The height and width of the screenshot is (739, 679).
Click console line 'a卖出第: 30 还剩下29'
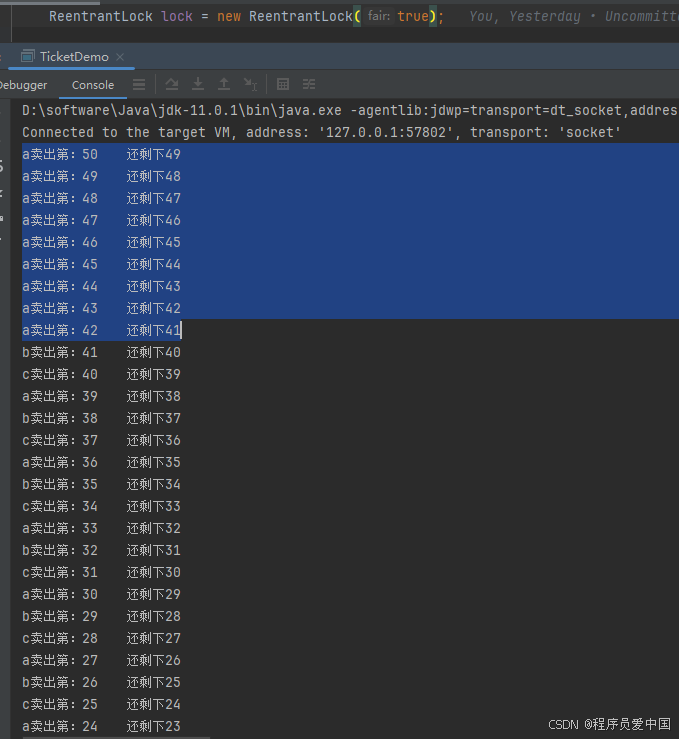(101, 594)
